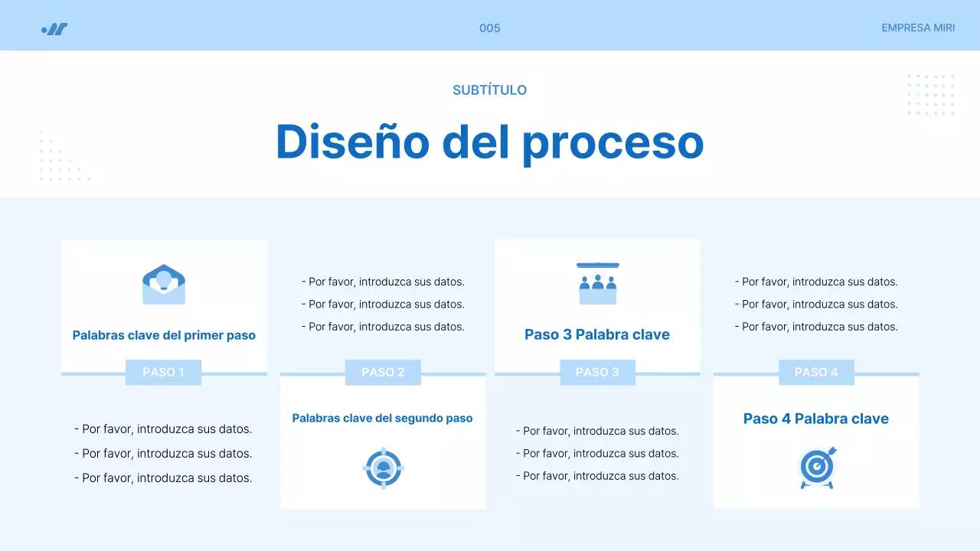Click the heading Palabras clave del primer paso
Viewport: 980px width, 551px height.
pyautogui.click(x=163, y=334)
